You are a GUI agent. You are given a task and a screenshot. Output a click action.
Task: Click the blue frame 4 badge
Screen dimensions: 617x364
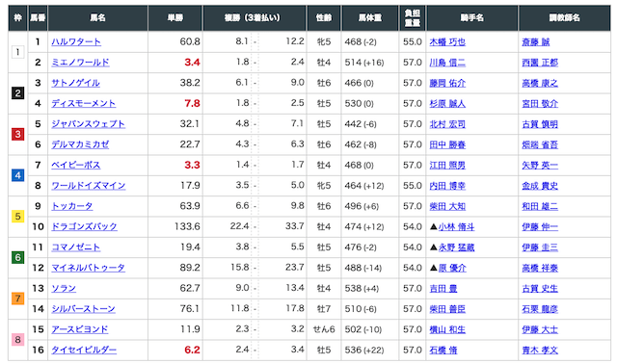17,175
